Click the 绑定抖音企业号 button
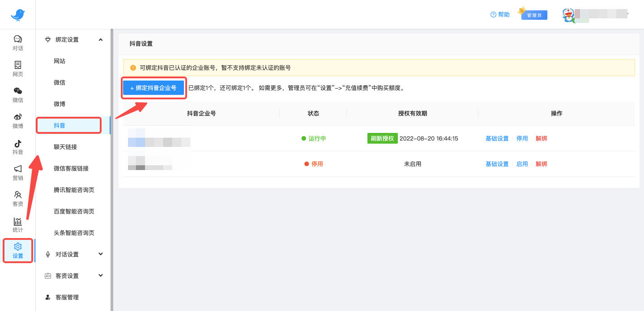 (154, 88)
